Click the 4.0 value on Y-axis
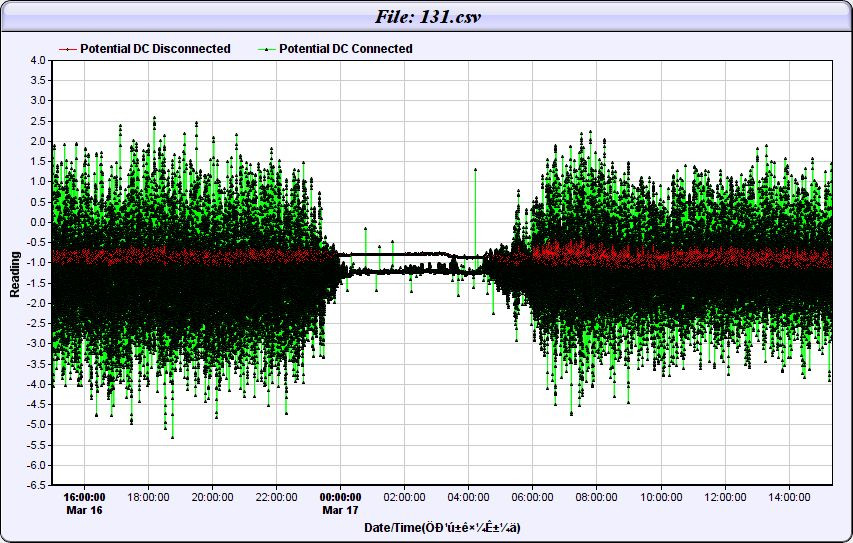 tap(38, 60)
